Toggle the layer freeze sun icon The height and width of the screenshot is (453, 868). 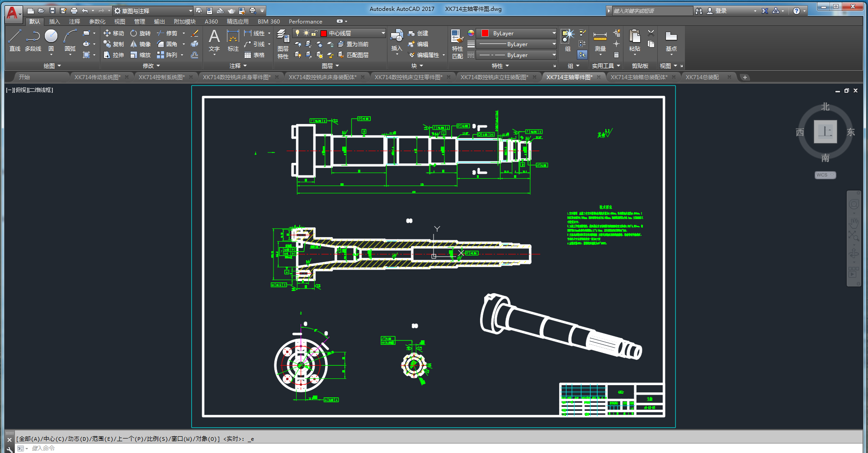click(x=306, y=33)
